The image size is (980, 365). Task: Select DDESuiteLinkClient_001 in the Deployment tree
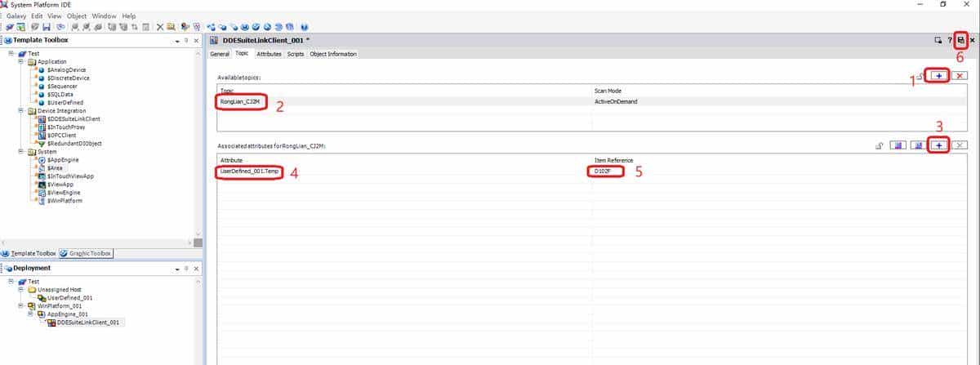(x=88, y=323)
